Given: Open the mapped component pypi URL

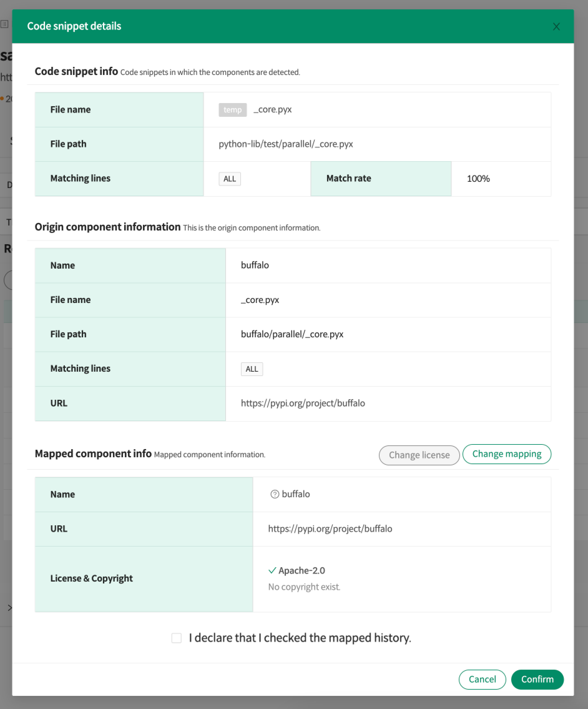Looking at the screenshot, I should click(330, 529).
